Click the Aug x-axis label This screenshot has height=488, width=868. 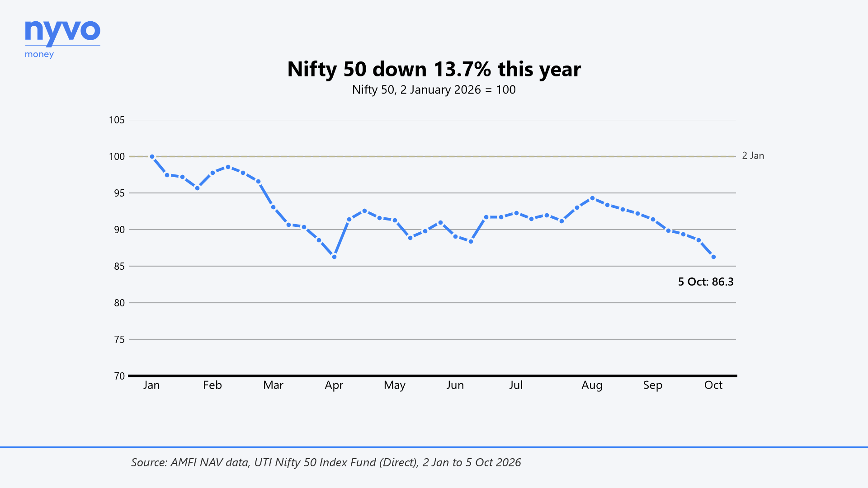592,385
